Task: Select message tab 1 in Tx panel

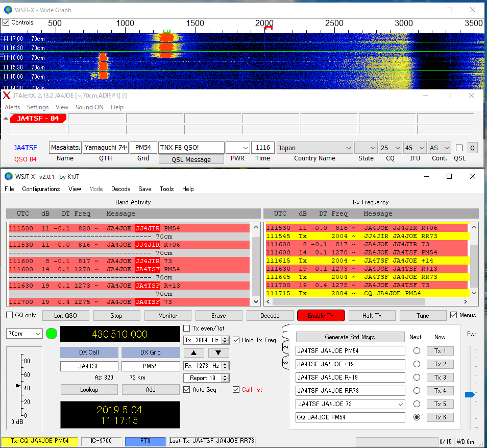Action: click(x=286, y=333)
